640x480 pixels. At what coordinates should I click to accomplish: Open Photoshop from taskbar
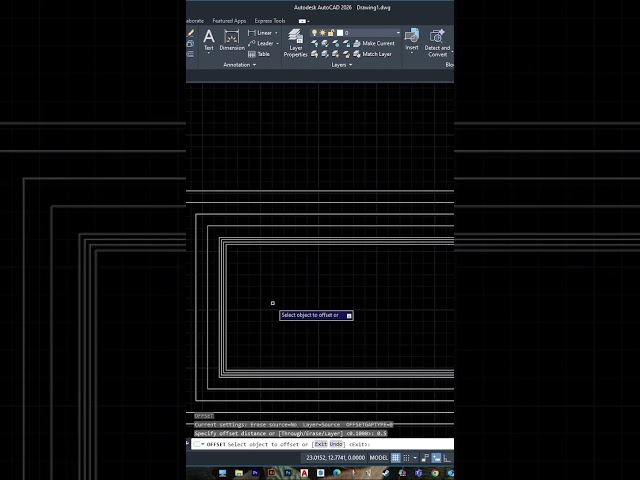point(288,473)
